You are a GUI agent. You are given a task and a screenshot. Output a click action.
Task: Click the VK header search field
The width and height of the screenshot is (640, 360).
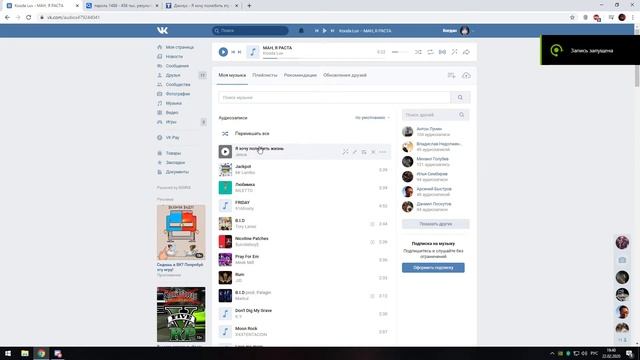click(x=250, y=31)
